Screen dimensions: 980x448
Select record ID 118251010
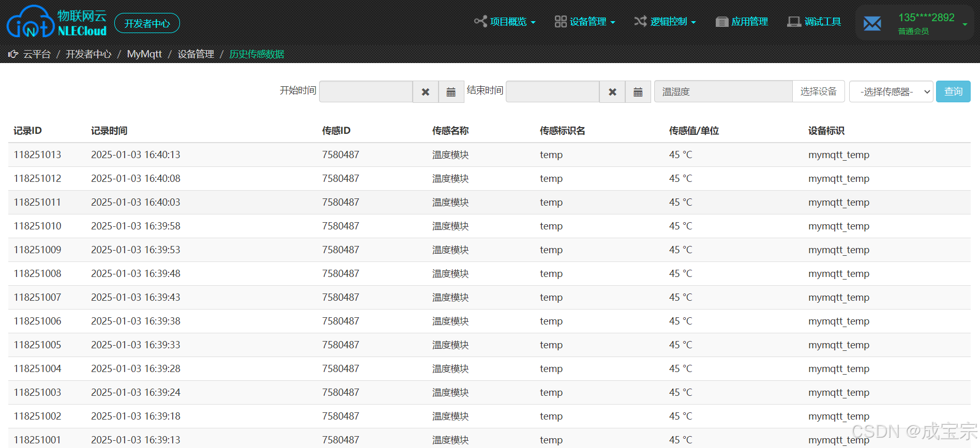(x=37, y=226)
